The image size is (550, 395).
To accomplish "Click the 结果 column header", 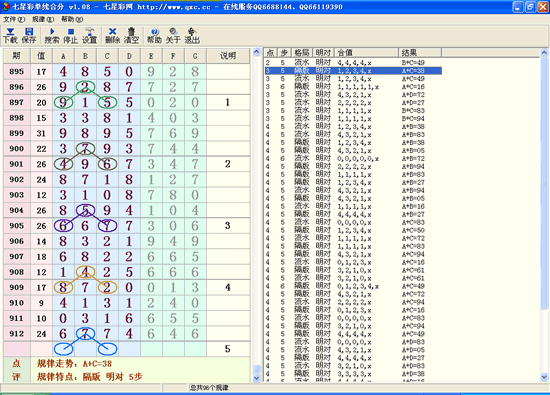I will pyautogui.click(x=420, y=53).
